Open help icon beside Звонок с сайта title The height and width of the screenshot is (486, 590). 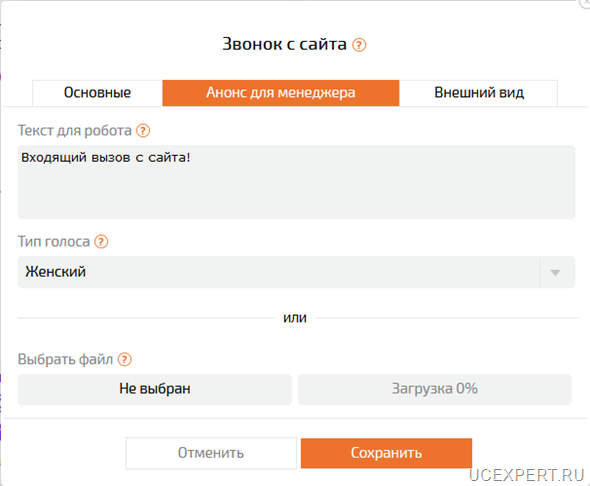tap(359, 45)
